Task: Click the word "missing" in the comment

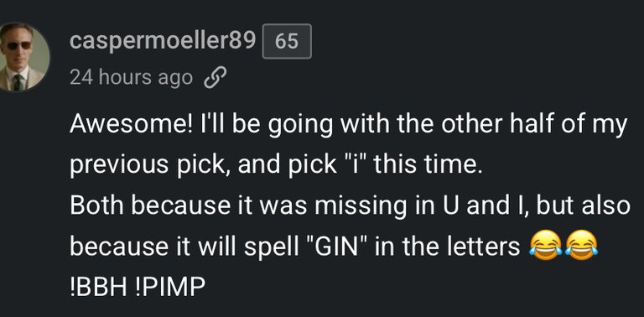Action: [x=362, y=206]
